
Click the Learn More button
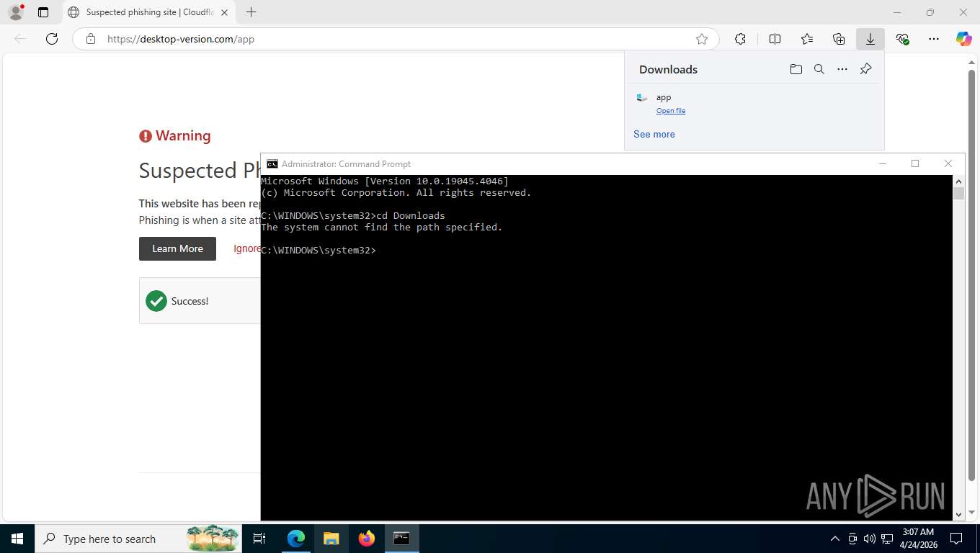[177, 248]
